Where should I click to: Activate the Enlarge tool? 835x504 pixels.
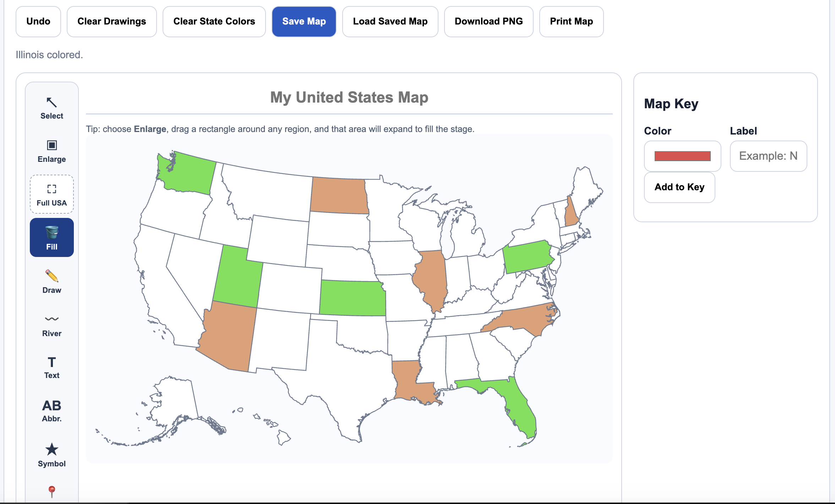point(52,152)
